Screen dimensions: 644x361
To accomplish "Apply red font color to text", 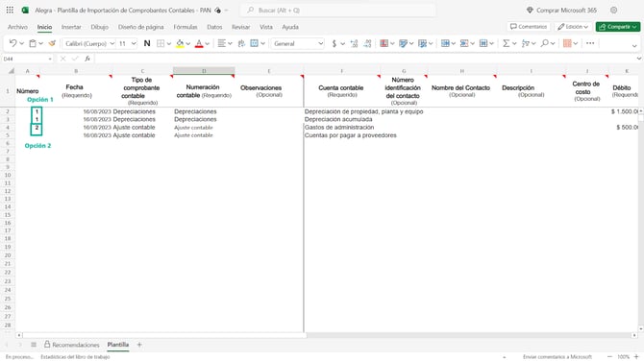I will (x=199, y=43).
